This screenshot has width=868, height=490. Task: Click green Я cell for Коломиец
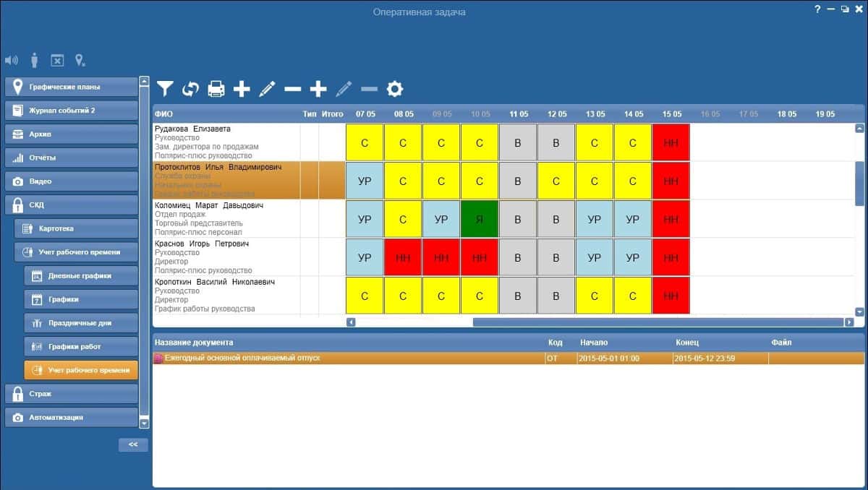click(479, 219)
